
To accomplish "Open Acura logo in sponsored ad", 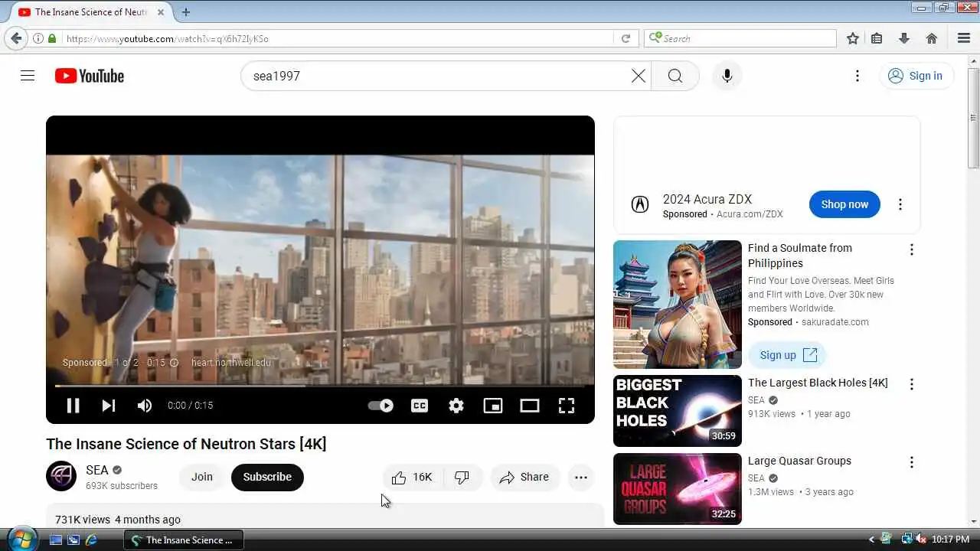I will (x=639, y=204).
